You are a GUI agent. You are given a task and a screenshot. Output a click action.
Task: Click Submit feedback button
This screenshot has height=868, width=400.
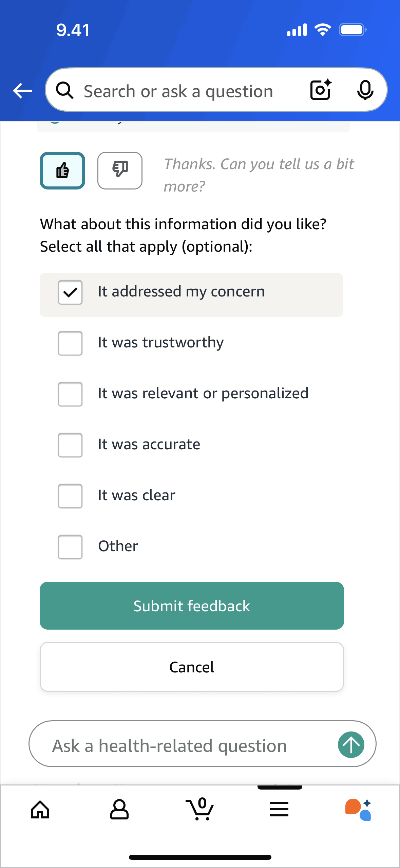[x=192, y=605]
